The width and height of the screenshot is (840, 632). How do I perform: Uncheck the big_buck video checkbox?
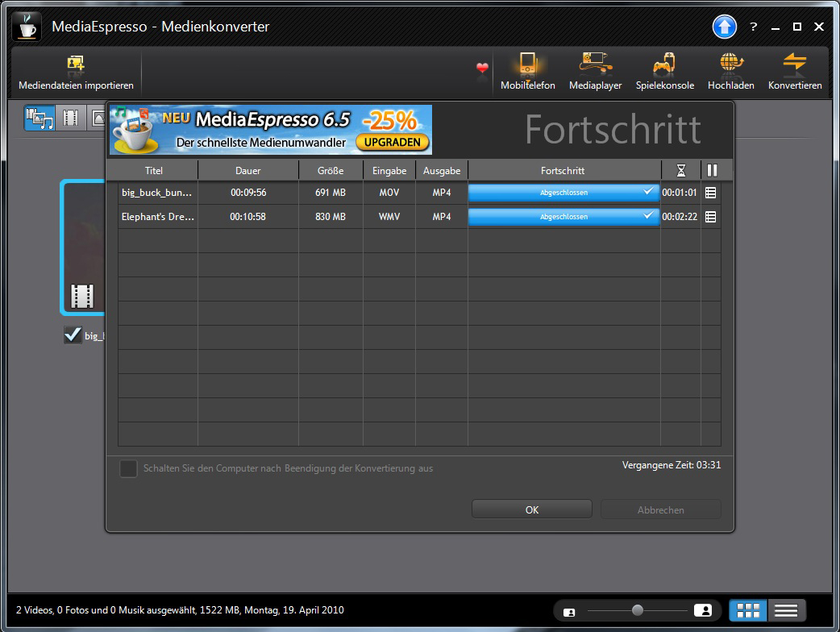73,335
